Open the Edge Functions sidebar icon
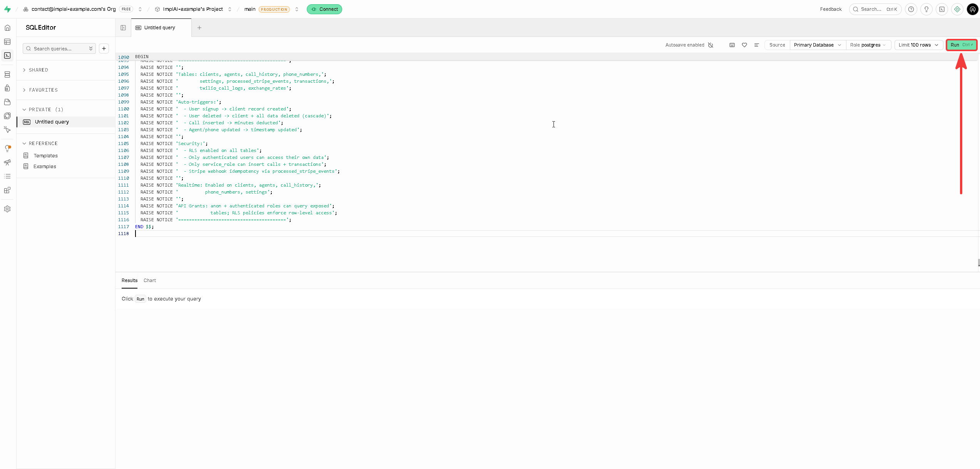This screenshot has width=980, height=469. pos(7,116)
